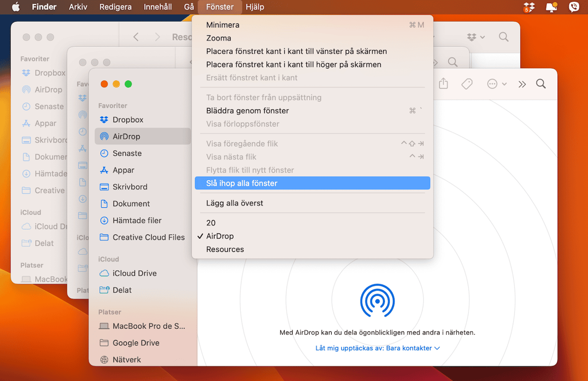Click the Share icon in AirDrop window toolbar
The width and height of the screenshot is (588, 381).
coord(443,84)
